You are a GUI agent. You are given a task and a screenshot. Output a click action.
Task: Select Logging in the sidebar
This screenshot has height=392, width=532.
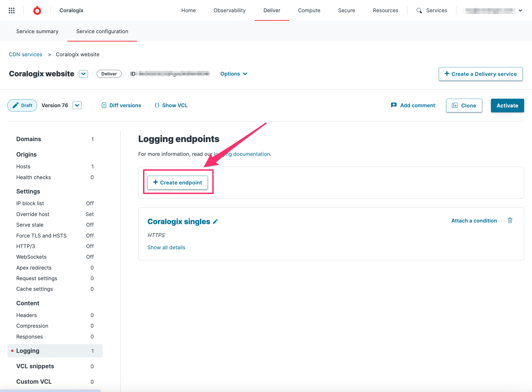(x=55, y=351)
